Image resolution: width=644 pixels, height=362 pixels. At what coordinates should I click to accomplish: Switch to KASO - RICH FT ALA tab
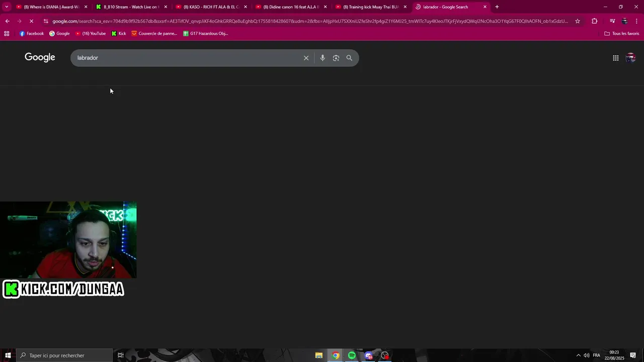point(212,7)
